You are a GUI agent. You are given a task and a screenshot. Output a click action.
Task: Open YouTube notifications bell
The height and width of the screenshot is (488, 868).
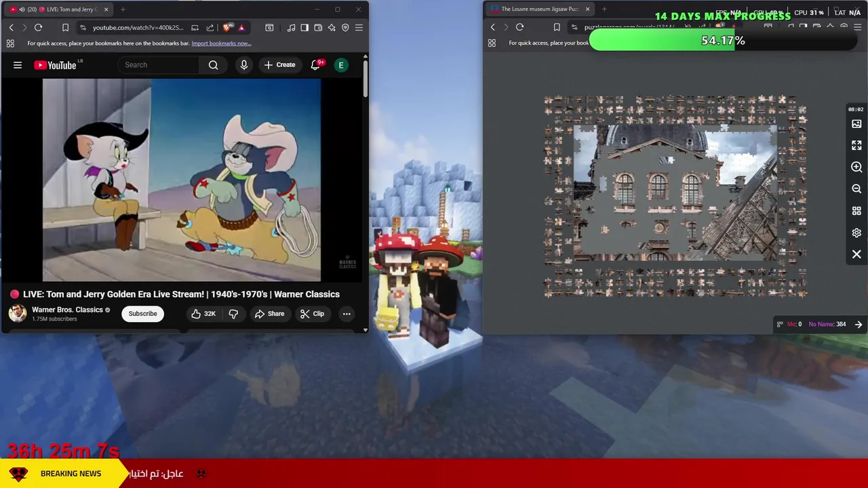click(315, 65)
